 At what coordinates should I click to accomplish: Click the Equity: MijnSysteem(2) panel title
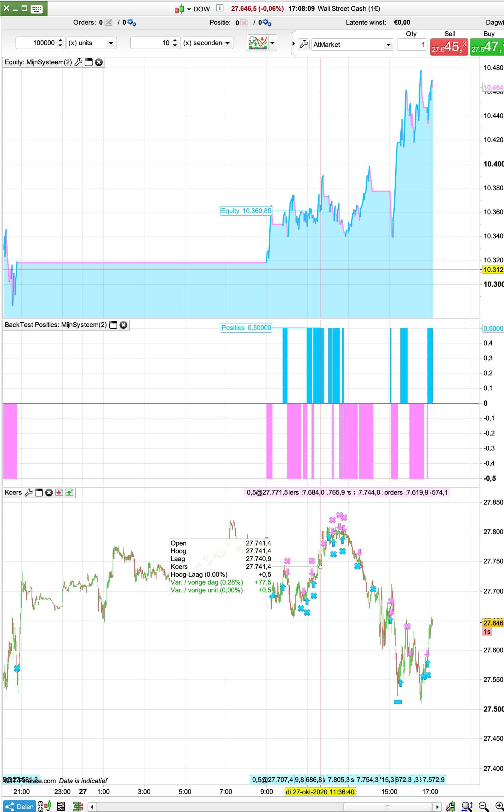click(38, 62)
